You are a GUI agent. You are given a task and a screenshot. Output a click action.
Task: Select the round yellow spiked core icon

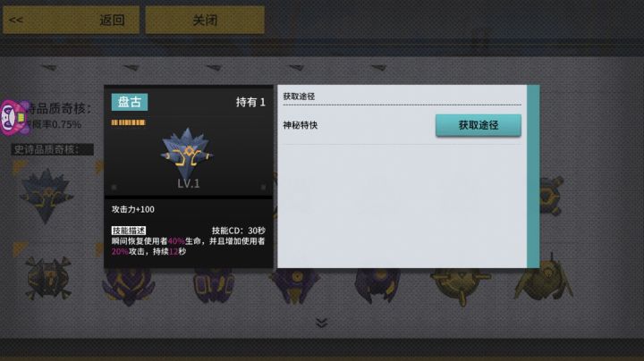(x=460, y=285)
